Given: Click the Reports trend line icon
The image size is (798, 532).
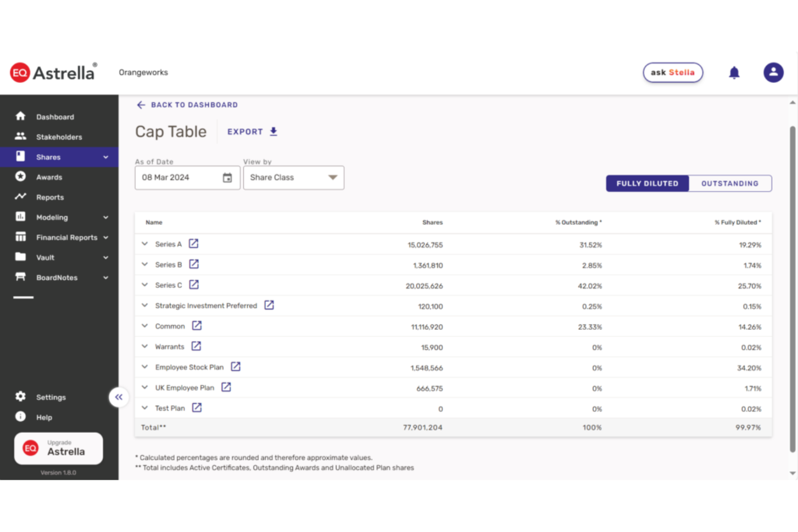Looking at the screenshot, I should coord(20,197).
